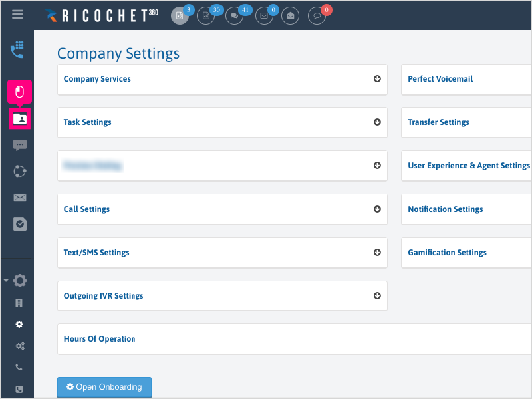Open the Company Services section title
The width and height of the screenshot is (532, 399).
click(x=97, y=79)
